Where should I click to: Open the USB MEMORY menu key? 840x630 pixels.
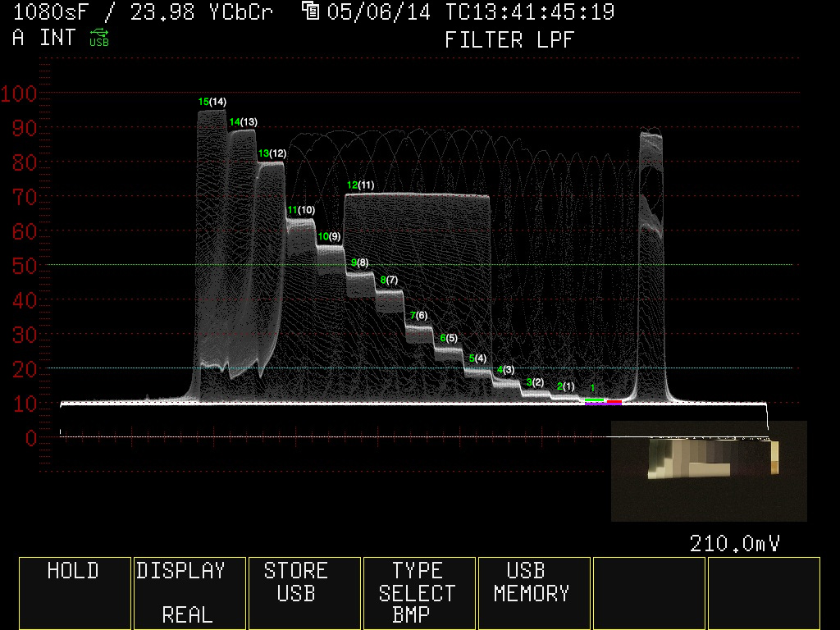(x=533, y=593)
